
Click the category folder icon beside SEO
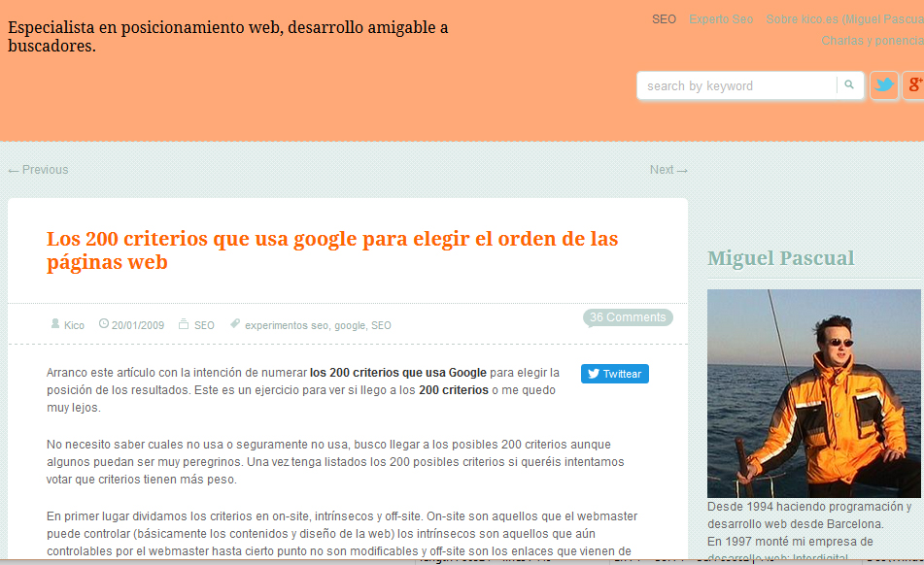(184, 323)
